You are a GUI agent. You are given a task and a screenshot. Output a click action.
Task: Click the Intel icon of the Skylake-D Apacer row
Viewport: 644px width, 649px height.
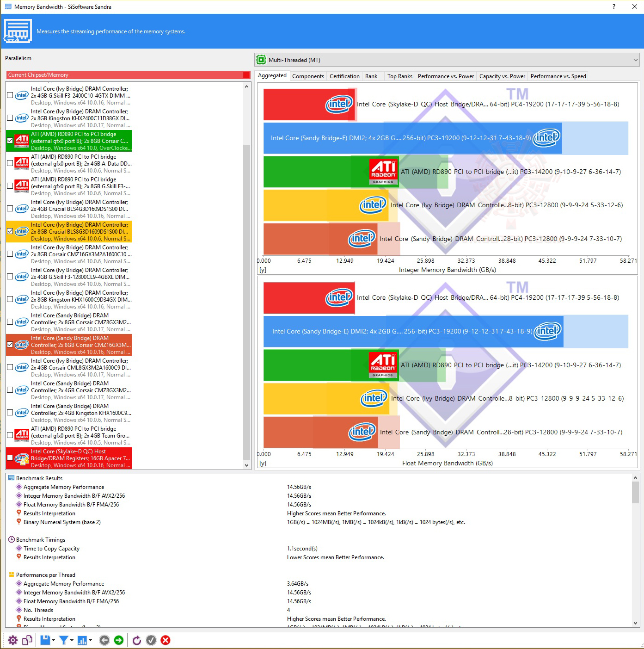click(x=22, y=458)
